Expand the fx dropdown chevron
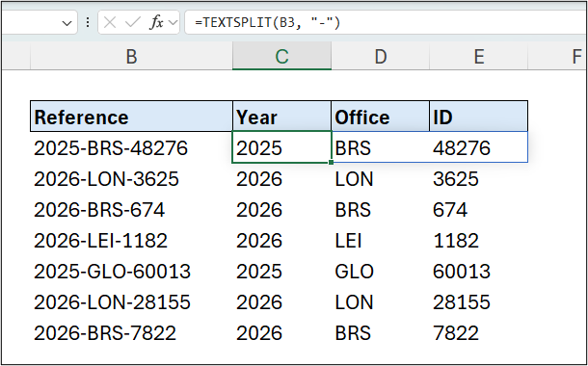Image resolution: width=588 pixels, height=366 pixels. point(173,23)
